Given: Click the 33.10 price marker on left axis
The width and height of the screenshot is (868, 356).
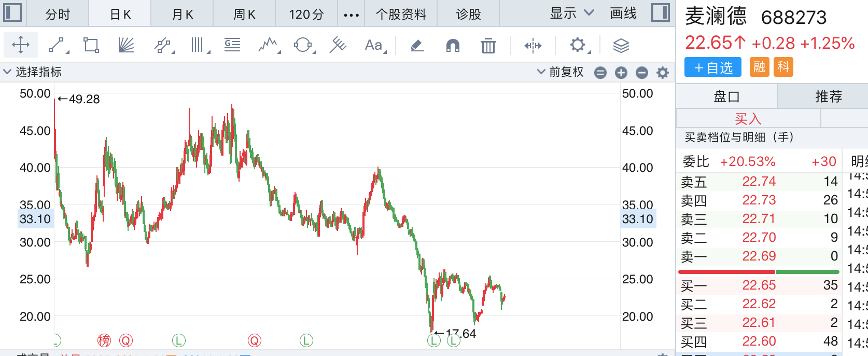Looking at the screenshot, I should pyautogui.click(x=35, y=219).
